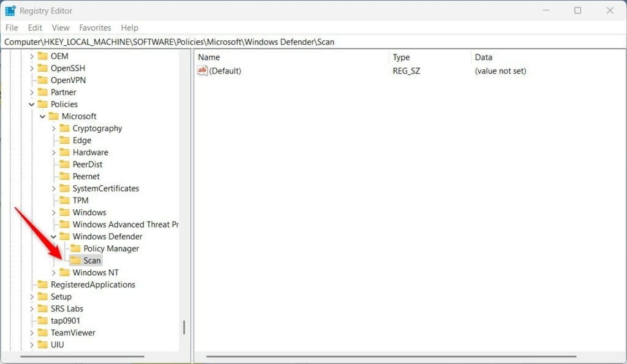Click the TeamViewer folder icon
This screenshot has height=364, width=627.
42,332
